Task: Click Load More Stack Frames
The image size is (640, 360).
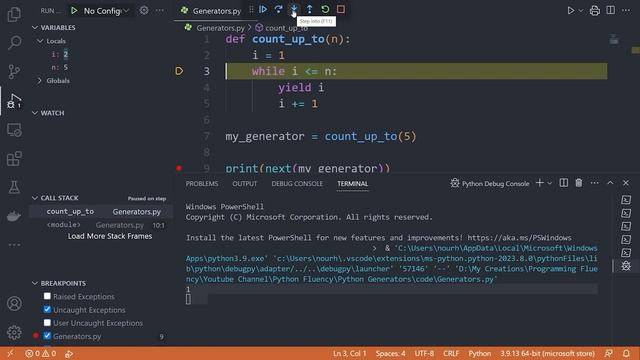Action: coord(110,236)
